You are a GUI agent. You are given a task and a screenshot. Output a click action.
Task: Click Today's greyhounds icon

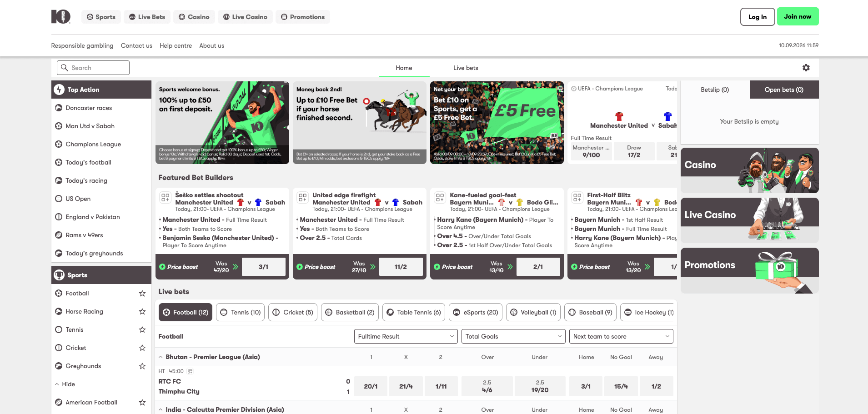[59, 253]
